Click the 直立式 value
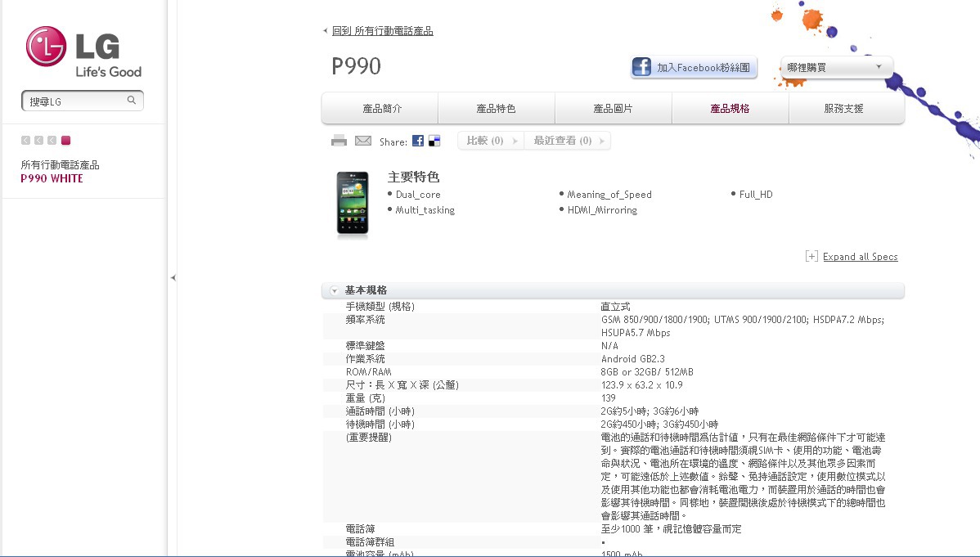The height and width of the screenshot is (557, 980). click(615, 307)
